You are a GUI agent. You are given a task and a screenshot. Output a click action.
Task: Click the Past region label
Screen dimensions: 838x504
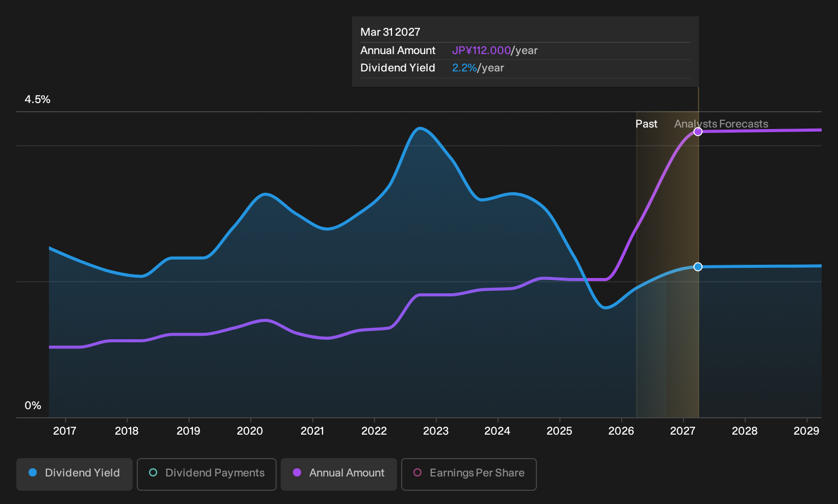[646, 124]
